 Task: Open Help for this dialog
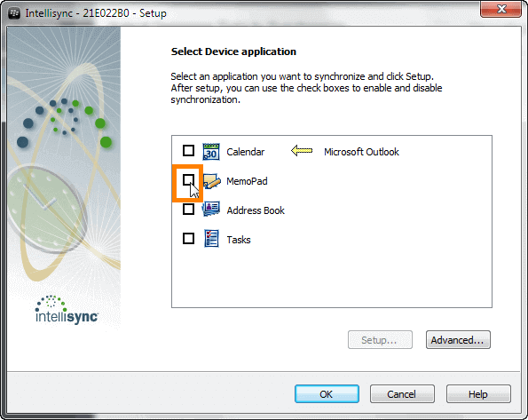pos(478,393)
